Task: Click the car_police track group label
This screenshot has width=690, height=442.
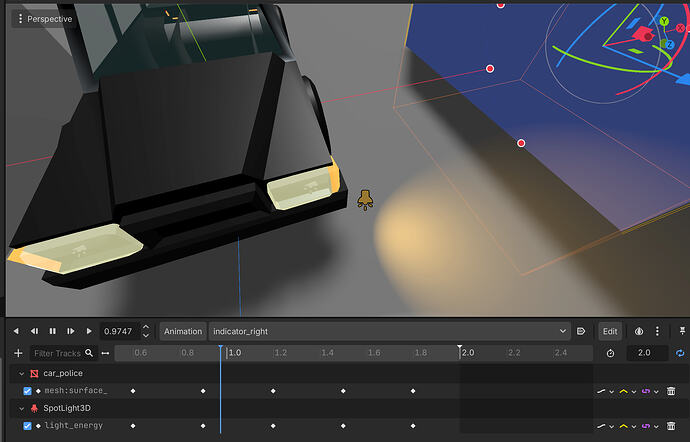Action: 63,373
